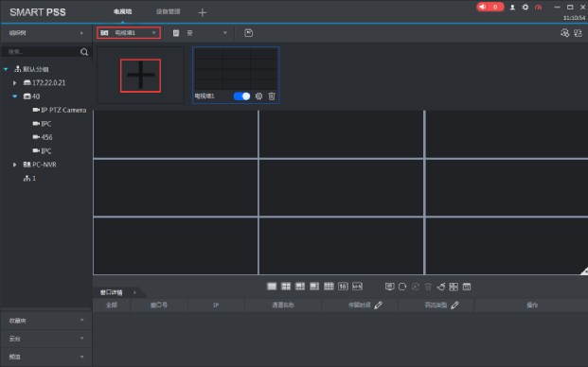588x367 pixels.
Task: Expand the PC-NVR node
Action: pyautogui.click(x=14, y=165)
